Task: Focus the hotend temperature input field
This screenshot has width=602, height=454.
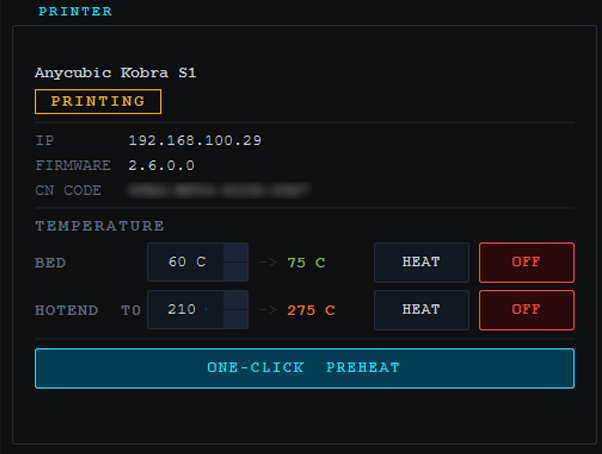Action: tap(181, 310)
